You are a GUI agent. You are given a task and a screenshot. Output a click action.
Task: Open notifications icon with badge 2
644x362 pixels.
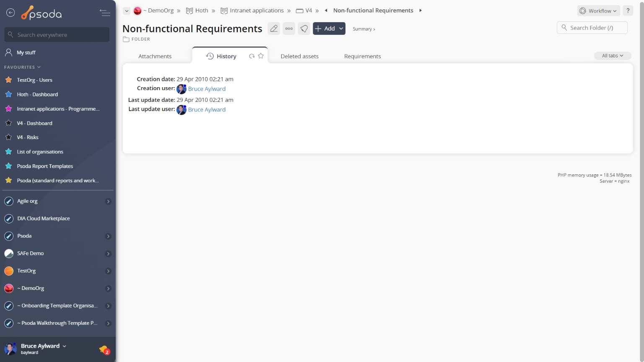tap(104, 349)
